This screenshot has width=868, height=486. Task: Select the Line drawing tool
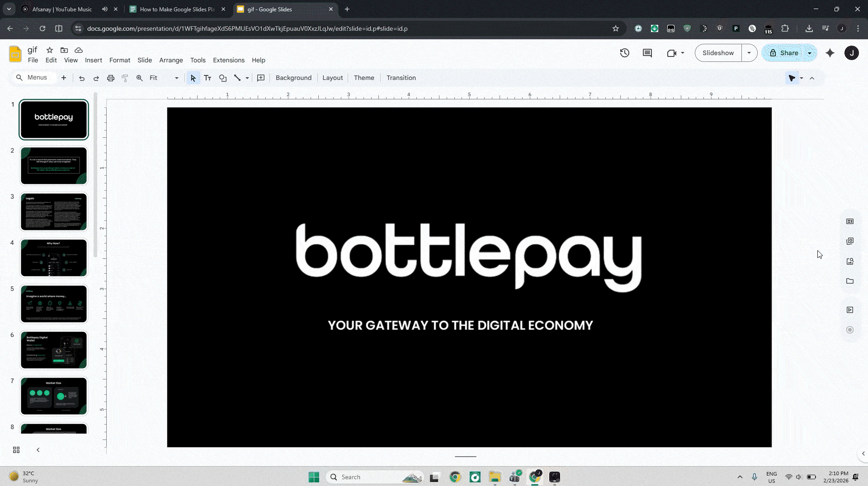[x=238, y=78]
